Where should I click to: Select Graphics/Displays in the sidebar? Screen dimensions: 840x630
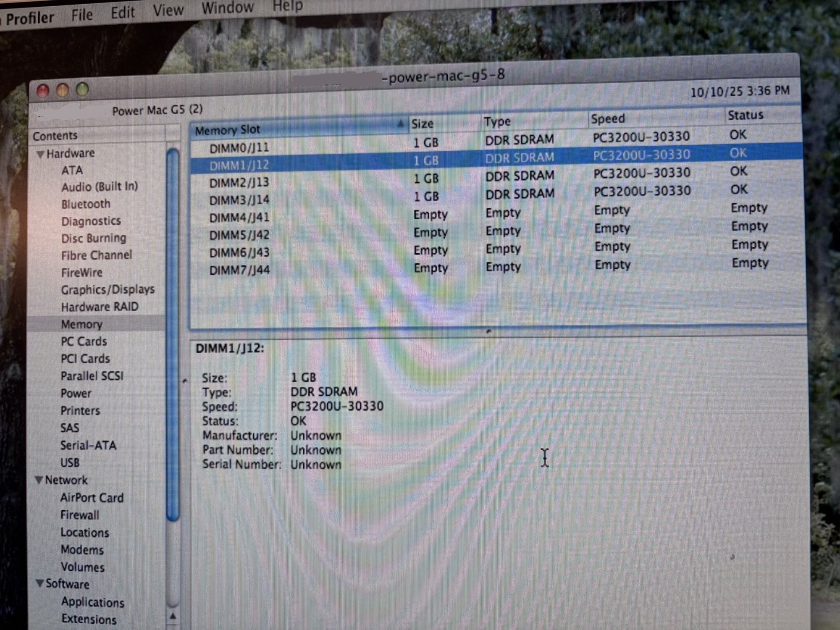[x=108, y=289]
